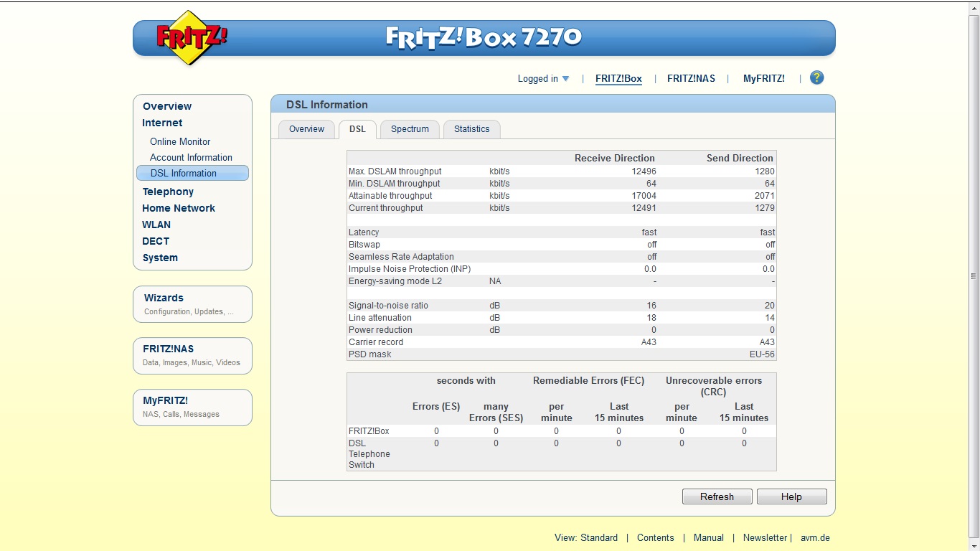Click the Remediable Errors (FEC) header
Viewport: 980px width, 551px height.
click(588, 381)
